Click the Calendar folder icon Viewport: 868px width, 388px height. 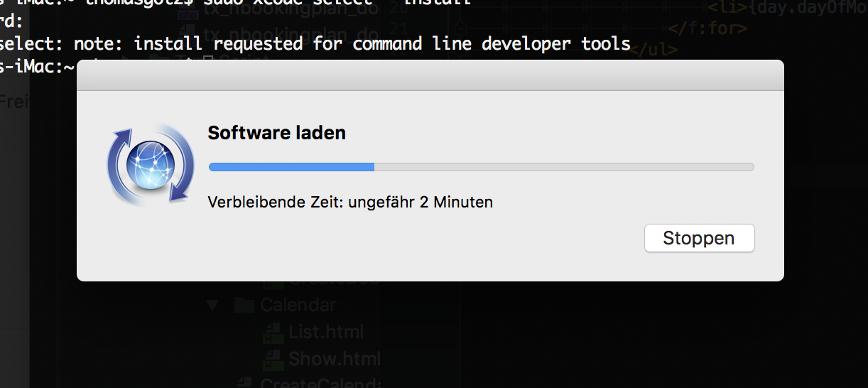244,306
